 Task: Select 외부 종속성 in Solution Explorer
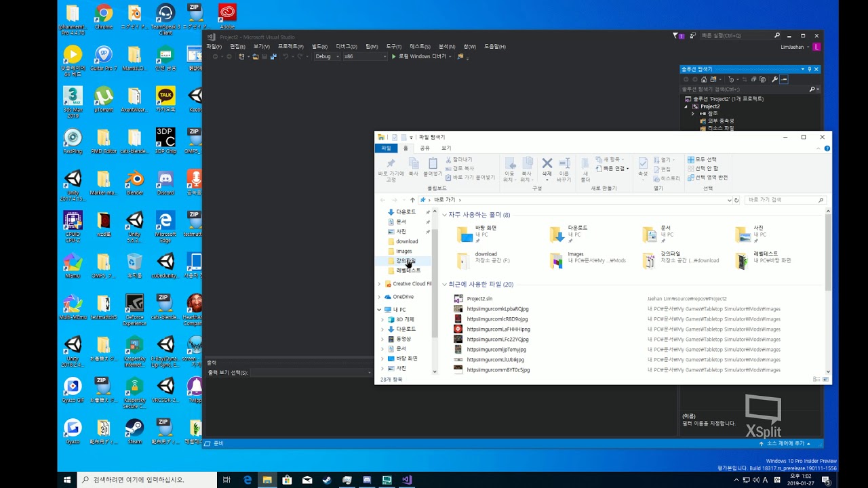pyautogui.click(x=721, y=121)
